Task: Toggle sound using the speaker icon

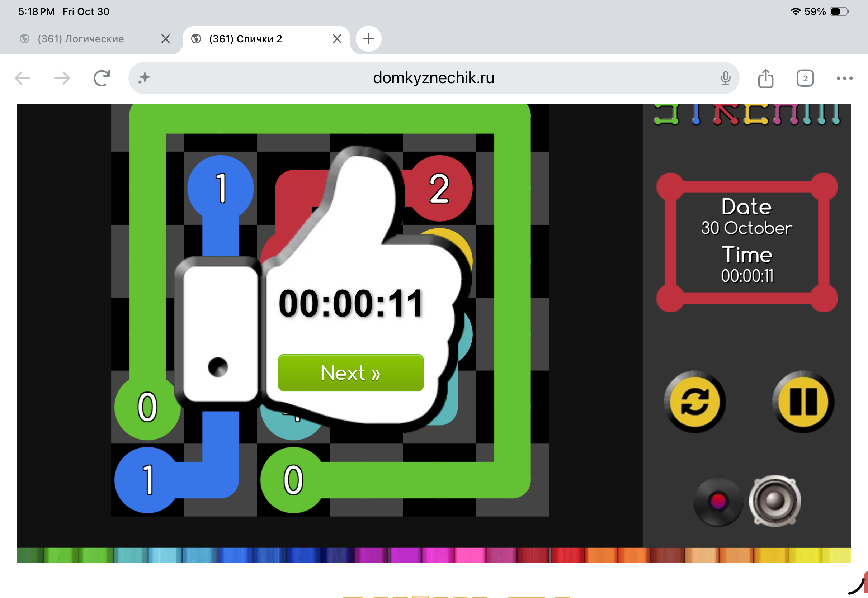Action: 775,501
